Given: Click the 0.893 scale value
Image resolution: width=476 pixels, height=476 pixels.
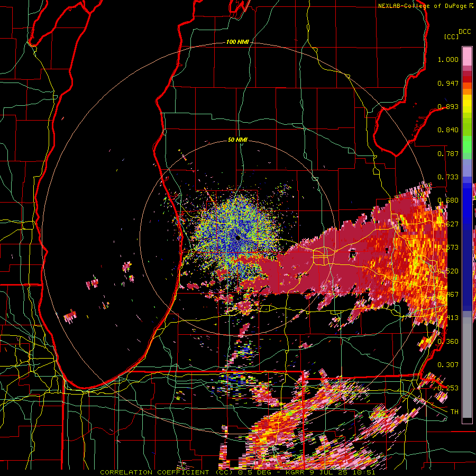Looking at the screenshot, I should [448, 106].
